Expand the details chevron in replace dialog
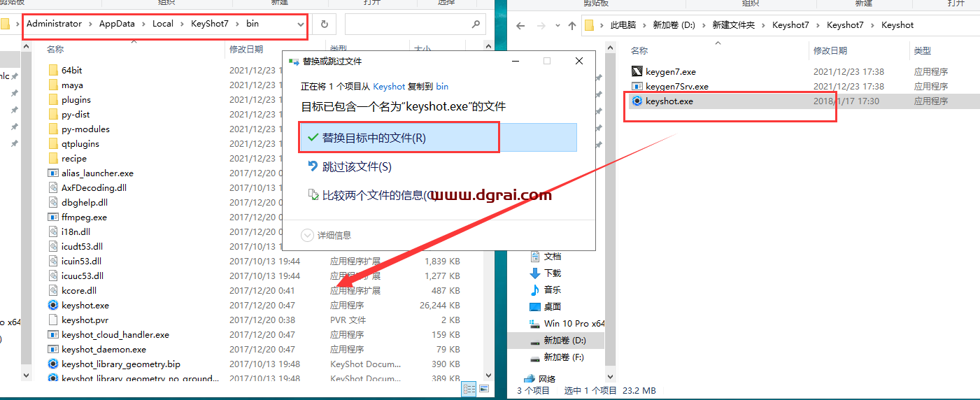This screenshot has height=400, width=980. [x=307, y=235]
